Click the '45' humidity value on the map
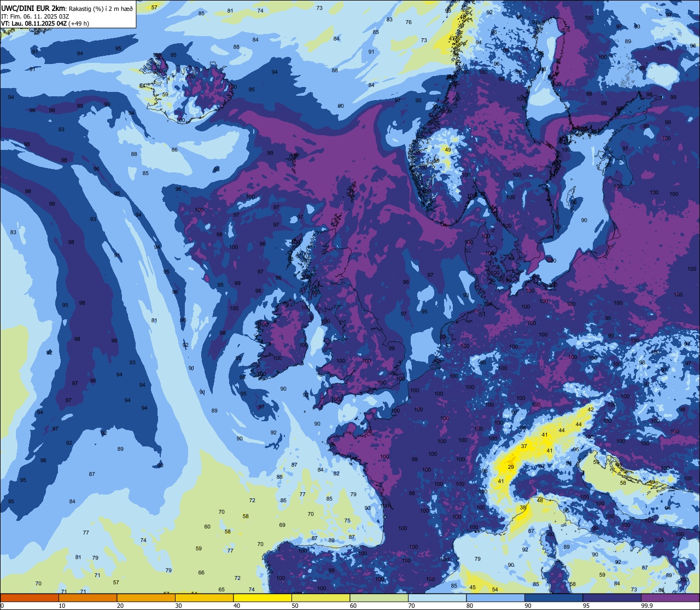700x610 pixels. (x=473, y=588)
